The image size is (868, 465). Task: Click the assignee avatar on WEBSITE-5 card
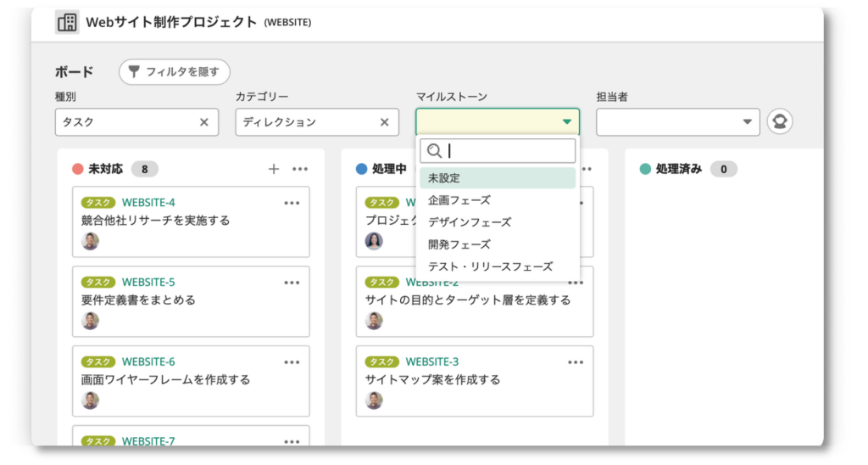click(90, 321)
